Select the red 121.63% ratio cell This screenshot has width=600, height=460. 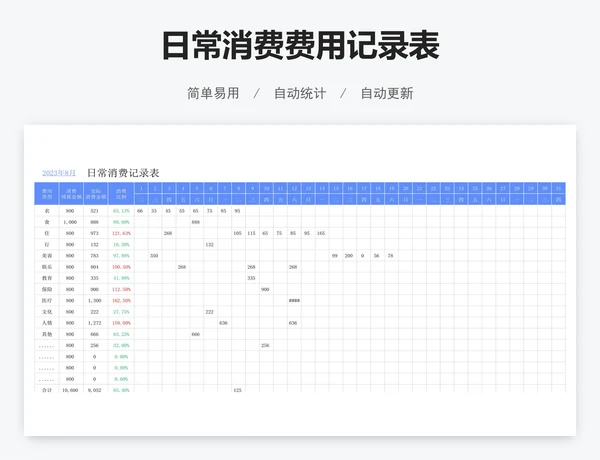pyautogui.click(x=121, y=233)
